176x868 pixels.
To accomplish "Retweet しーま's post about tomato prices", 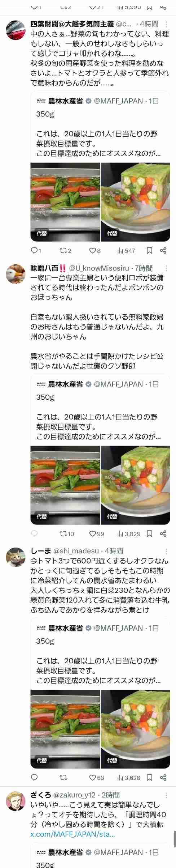I will pos(63,778).
